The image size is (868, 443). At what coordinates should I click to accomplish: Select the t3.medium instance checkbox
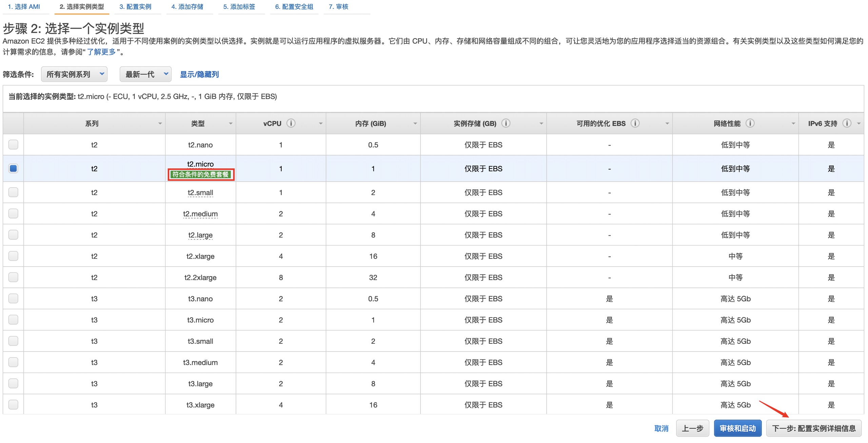(x=13, y=362)
